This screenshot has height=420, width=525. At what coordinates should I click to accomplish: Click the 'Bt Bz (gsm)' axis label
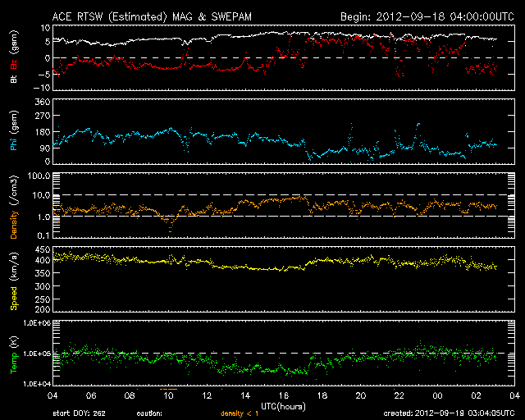pos(14,57)
